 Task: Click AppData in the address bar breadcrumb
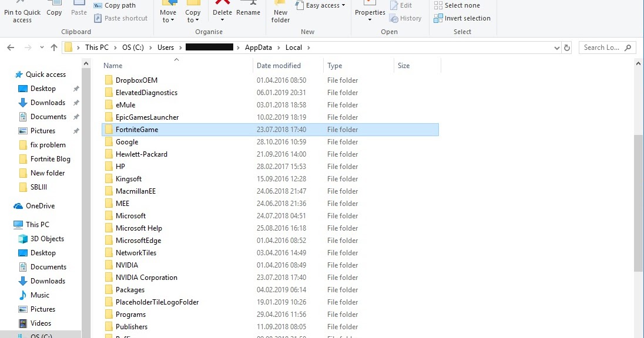pos(259,48)
